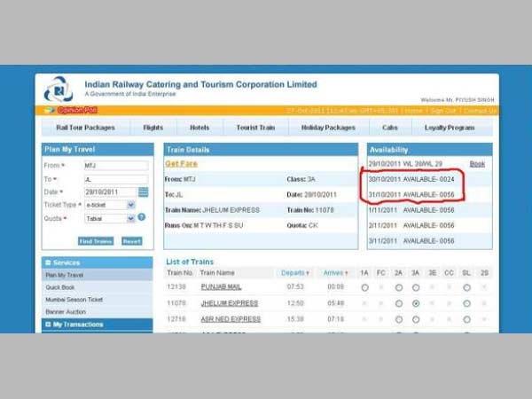This screenshot has width=532, height=399.
Task: Open the Get Fare link
Action: click(x=180, y=164)
